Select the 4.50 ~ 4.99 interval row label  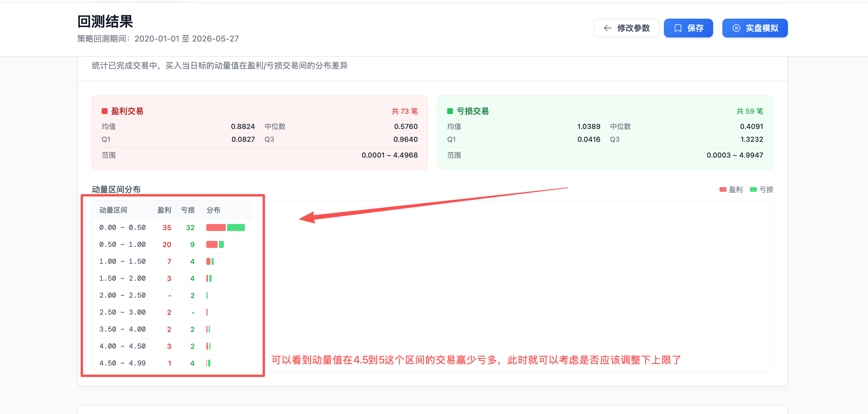click(x=122, y=363)
